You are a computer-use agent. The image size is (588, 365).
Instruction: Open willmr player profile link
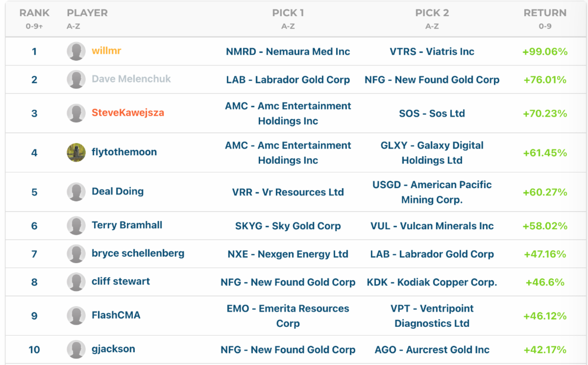[106, 51]
